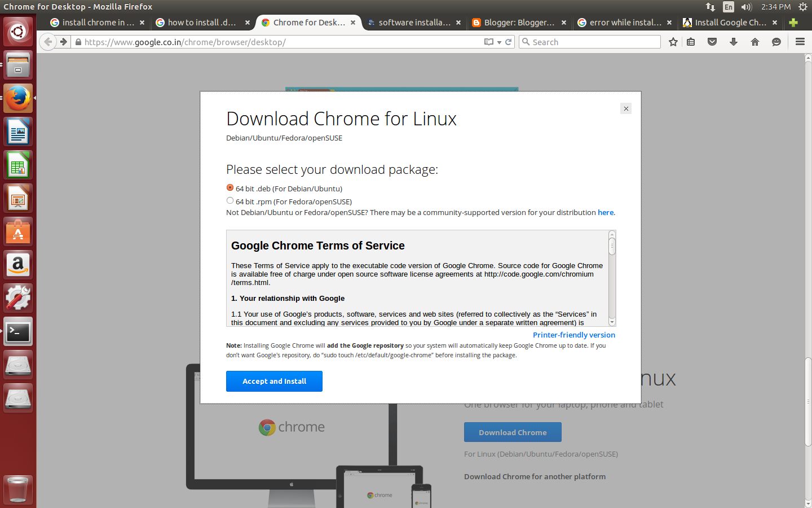Image resolution: width=812 pixels, height=508 pixels.
Task: Click page vertical scrollbar thumb
Action: 808,402
